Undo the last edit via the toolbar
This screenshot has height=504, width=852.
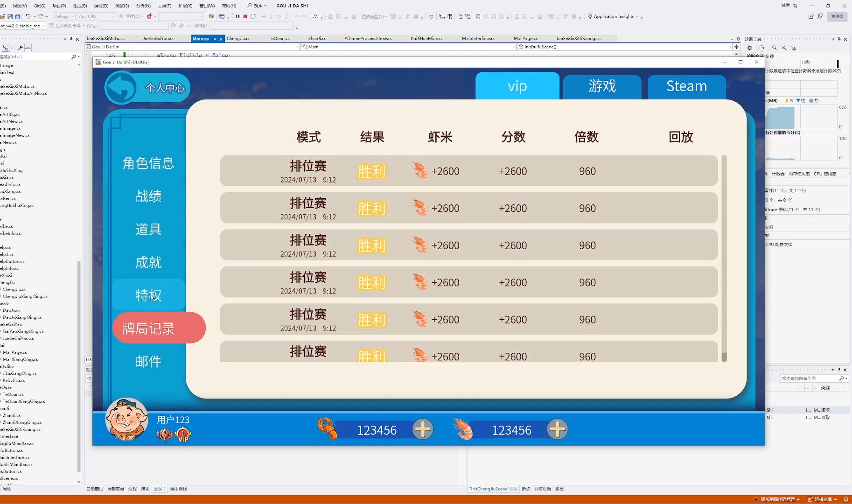tap(29, 16)
